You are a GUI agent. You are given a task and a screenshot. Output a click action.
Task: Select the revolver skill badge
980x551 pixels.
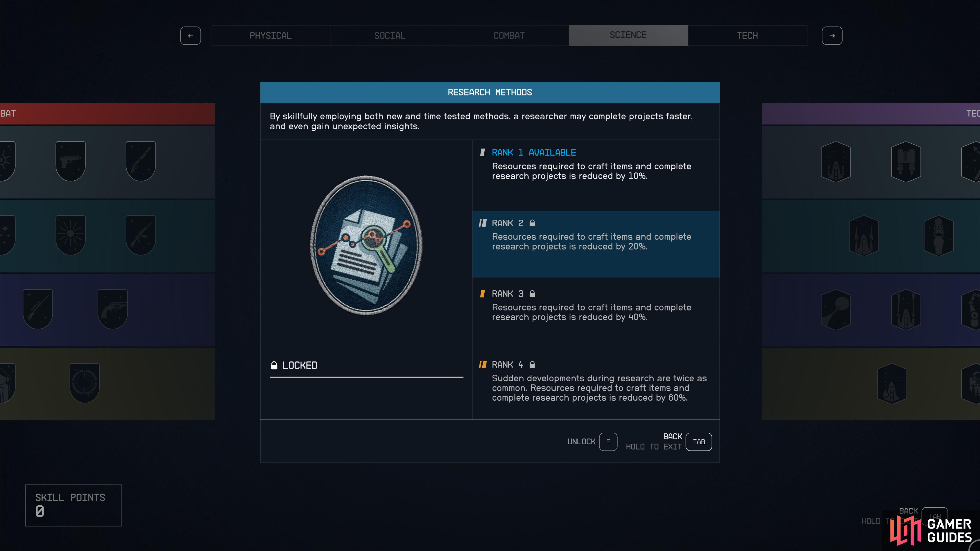tap(113, 309)
